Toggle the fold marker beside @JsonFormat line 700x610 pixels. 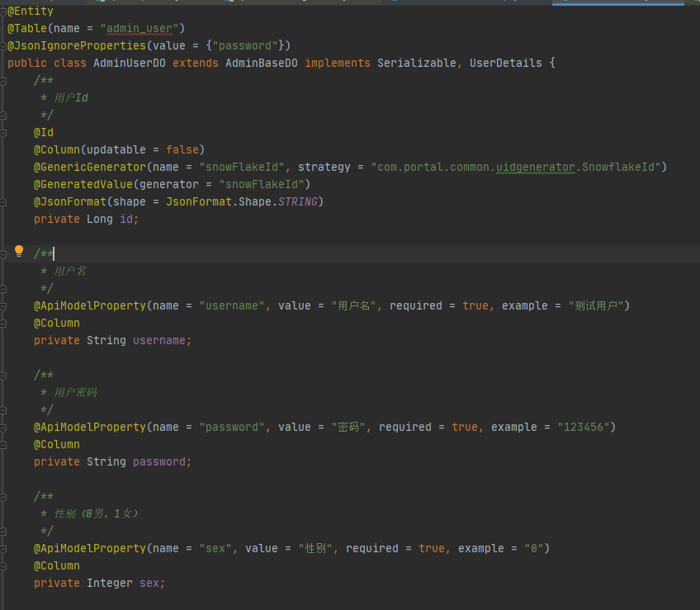coord(3,202)
